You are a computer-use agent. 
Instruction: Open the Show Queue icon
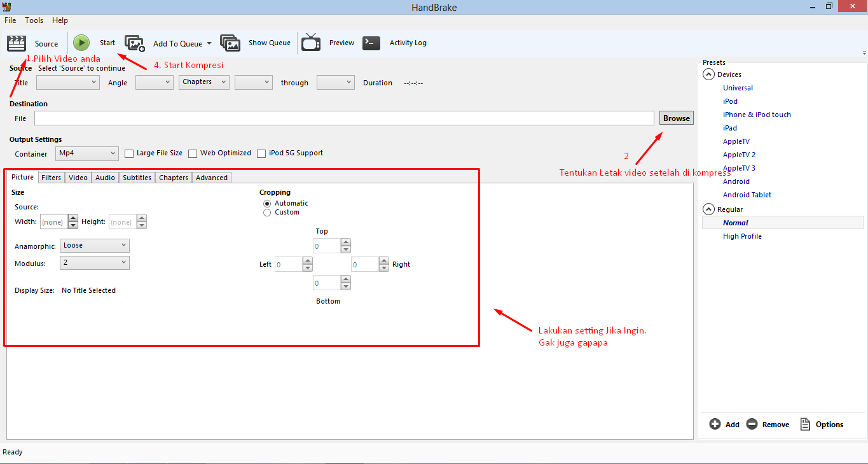(x=230, y=43)
